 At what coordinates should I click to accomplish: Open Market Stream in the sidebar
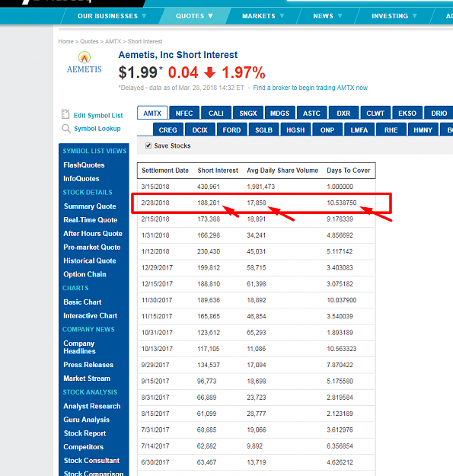click(87, 379)
